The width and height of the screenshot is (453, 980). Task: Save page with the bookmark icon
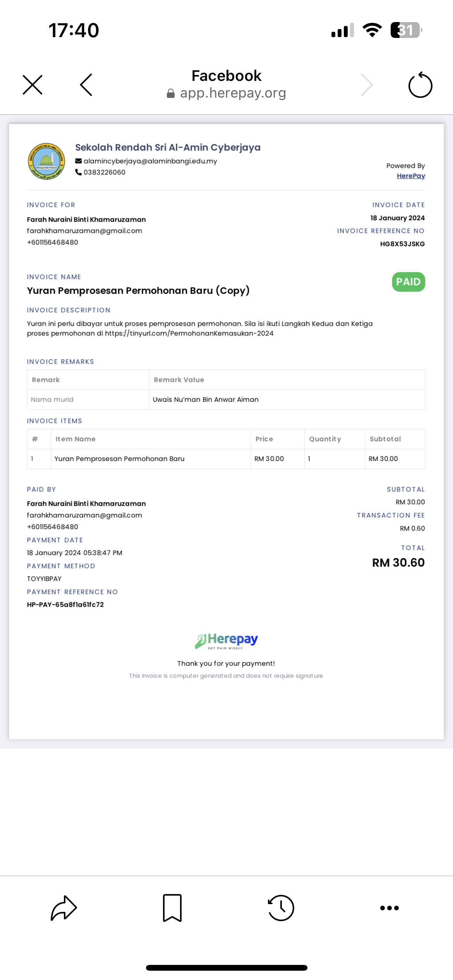172,908
